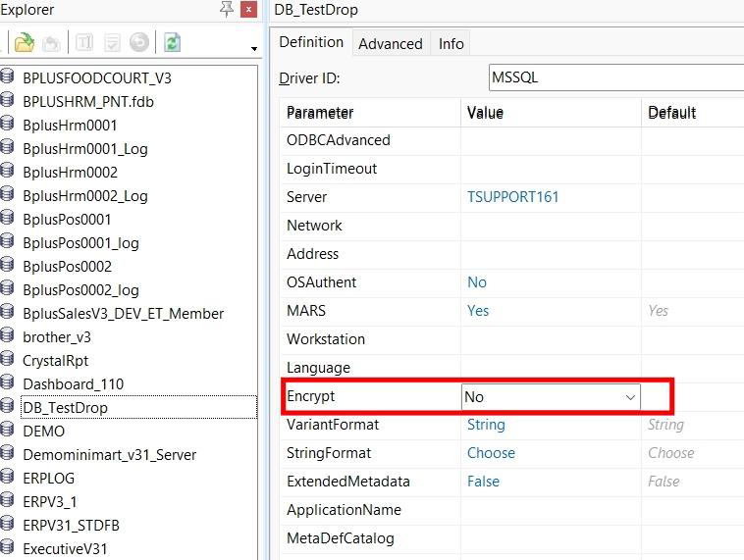Image resolution: width=744 pixels, height=560 pixels.
Task: Select Dashboard_110 connection
Action: tap(73, 383)
